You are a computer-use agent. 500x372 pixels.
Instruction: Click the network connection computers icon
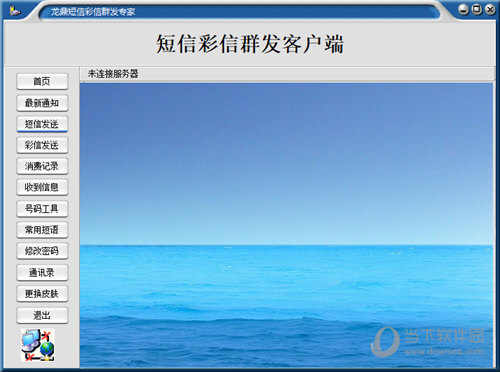tap(38, 345)
